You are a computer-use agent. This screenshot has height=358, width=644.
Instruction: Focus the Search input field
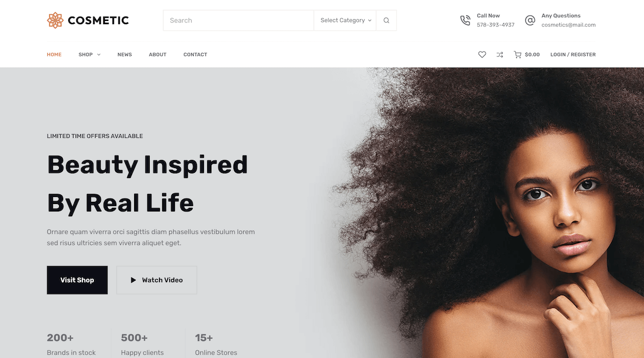(x=238, y=20)
